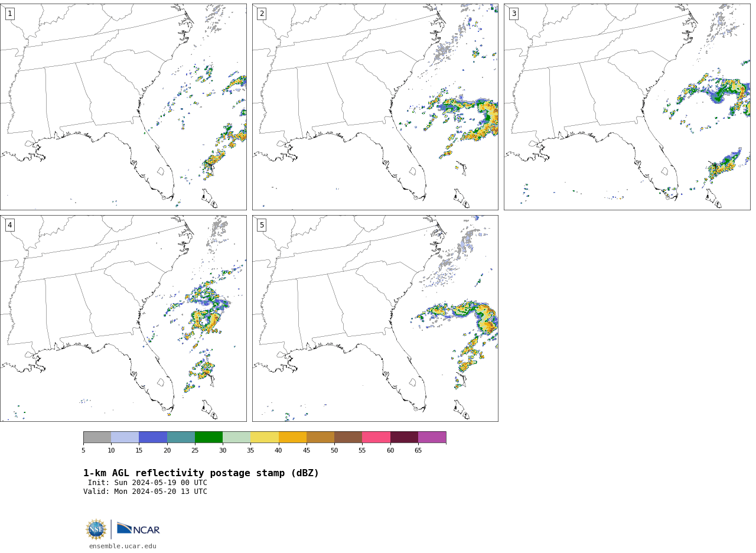Click the brown 50-55 dBZ swatch
The height and width of the screenshot is (553, 756).
pyautogui.click(x=348, y=437)
